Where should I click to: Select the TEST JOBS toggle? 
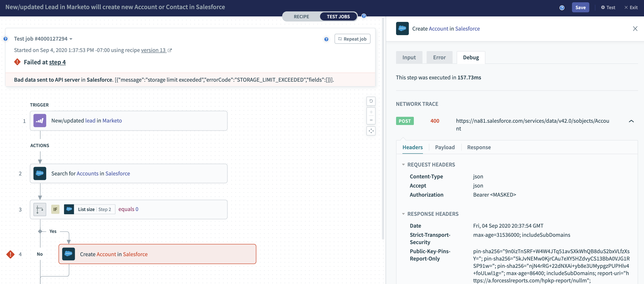[x=338, y=16]
